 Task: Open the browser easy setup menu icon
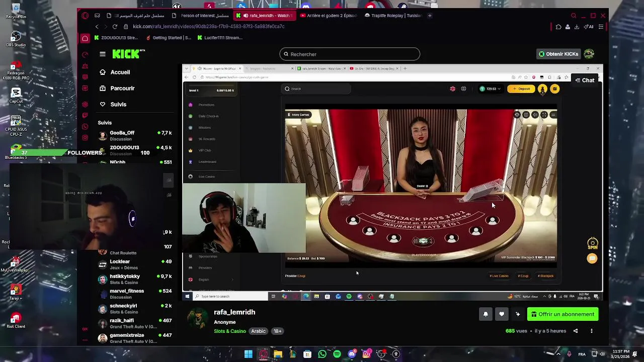[601, 27]
